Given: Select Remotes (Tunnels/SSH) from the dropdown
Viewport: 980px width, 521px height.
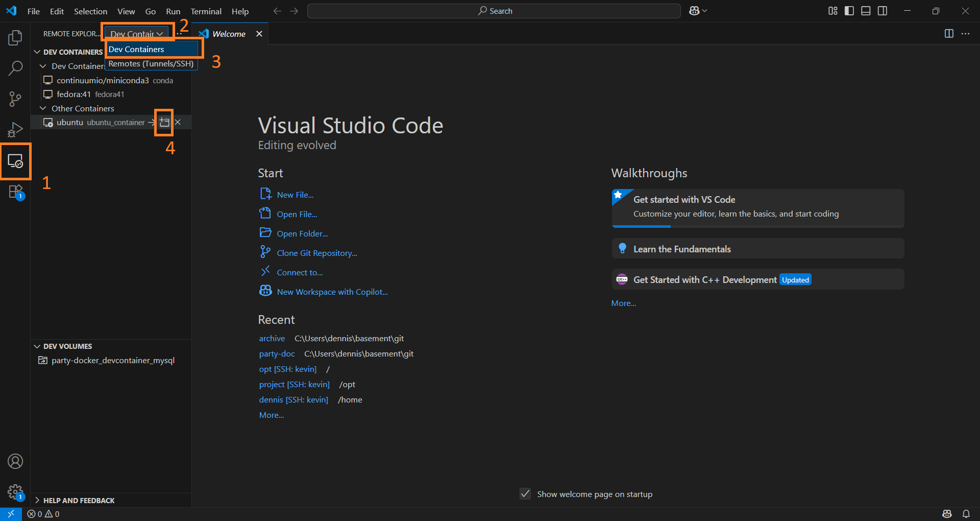Looking at the screenshot, I should click(151, 64).
